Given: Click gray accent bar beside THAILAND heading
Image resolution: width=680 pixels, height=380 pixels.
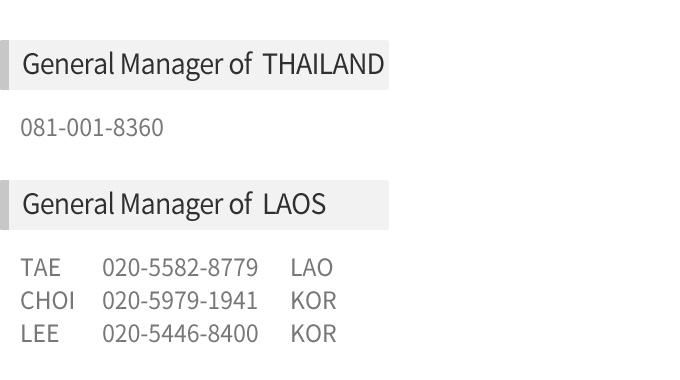Looking at the screenshot, I should (x=4, y=65).
